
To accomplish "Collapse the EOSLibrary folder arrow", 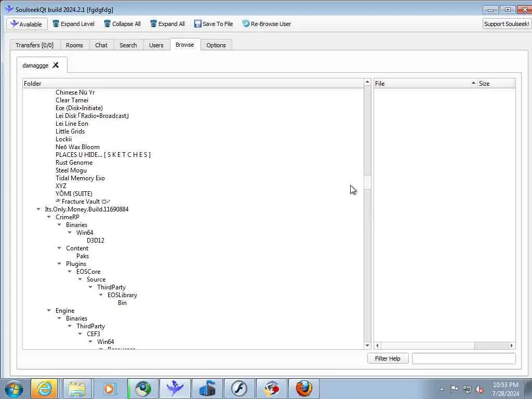I will point(101,295).
